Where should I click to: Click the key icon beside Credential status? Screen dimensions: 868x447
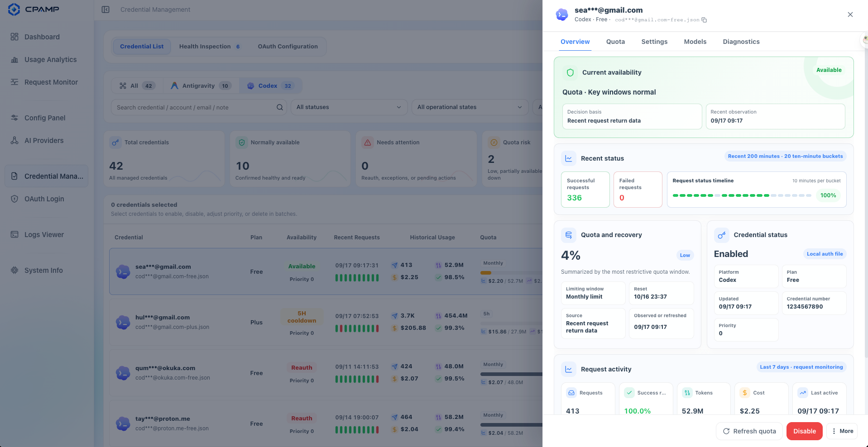[721, 235]
